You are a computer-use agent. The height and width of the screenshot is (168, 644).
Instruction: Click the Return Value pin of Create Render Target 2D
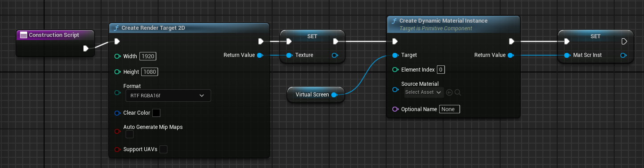[260, 55]
